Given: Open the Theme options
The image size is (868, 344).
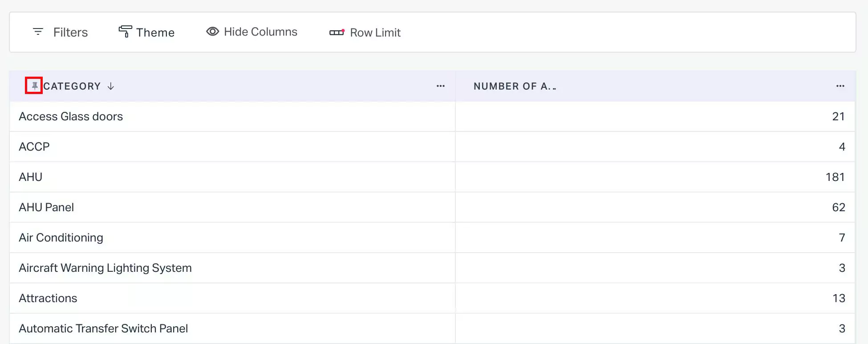Looking at the screenshot, I should (155, 33).
